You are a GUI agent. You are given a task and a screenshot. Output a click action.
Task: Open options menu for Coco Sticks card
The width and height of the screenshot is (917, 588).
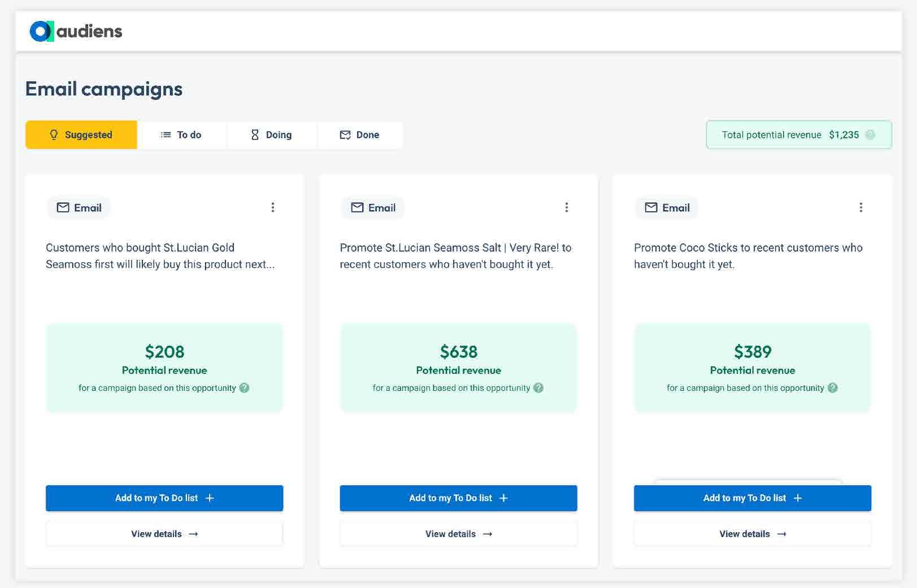tap(860, 207)
